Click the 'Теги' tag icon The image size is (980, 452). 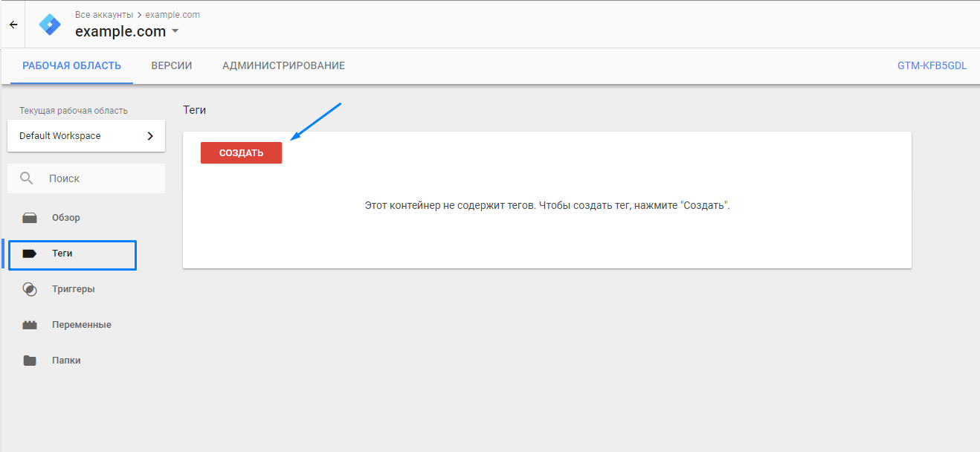point(30,254)
